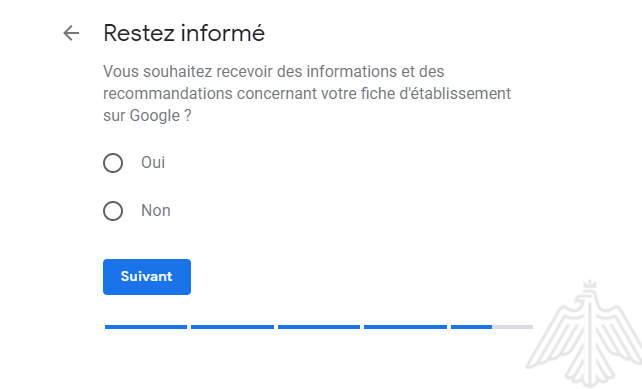Click the third blue progress bar segment
Viewport: 642px width, 389px height.
319,327
